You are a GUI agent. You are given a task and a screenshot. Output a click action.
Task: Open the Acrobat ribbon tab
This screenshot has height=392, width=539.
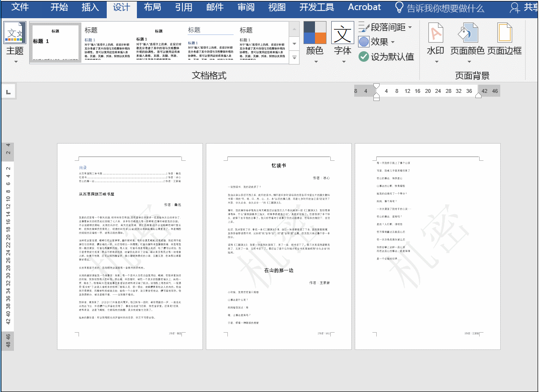[x=364, y=7]
